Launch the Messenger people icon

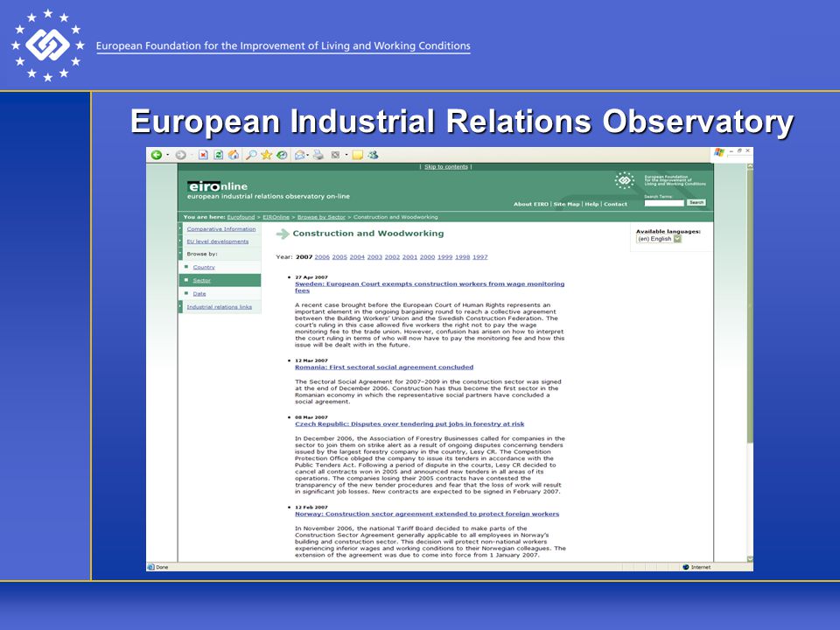pos(373,155)
